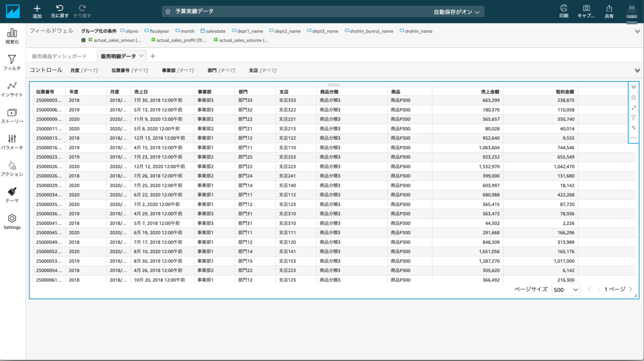Click the salesdate field pill
644x361 pixels.
click(x=213, y=31)
